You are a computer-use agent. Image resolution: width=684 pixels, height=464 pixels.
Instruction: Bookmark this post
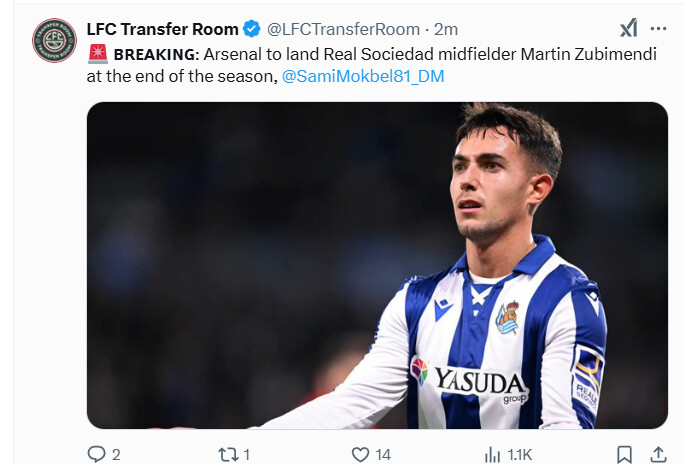tap(624, 454)
